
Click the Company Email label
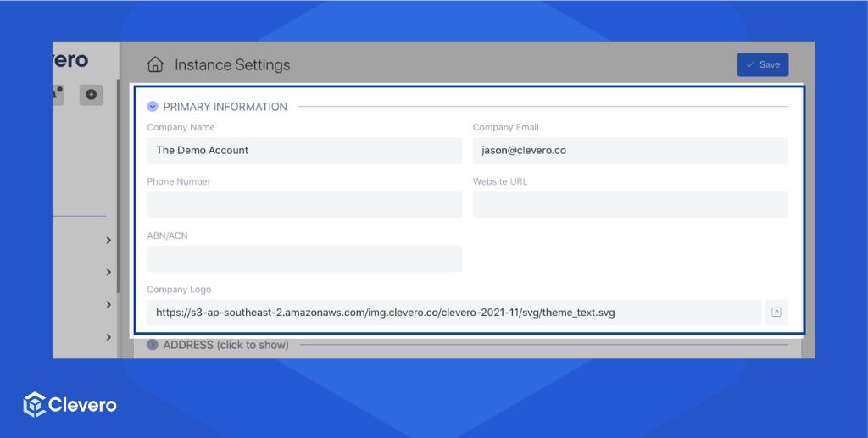tap(505, 127)
